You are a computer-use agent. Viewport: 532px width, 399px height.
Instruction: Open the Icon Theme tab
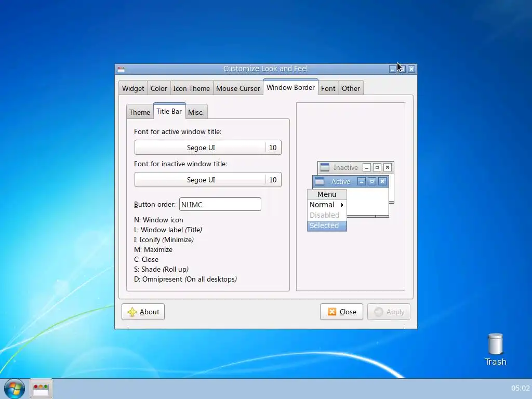(192, 88)
